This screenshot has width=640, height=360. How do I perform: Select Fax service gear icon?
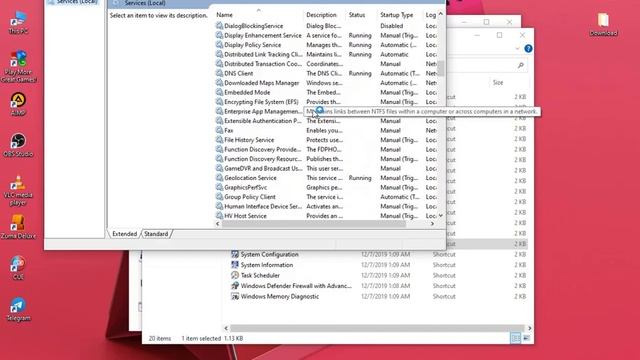(x=219, y=130)
